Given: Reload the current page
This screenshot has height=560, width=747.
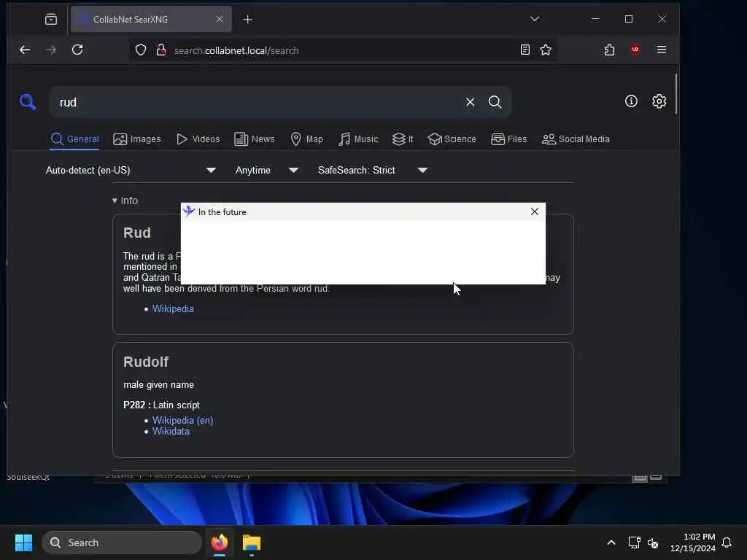Looking at the screenshot, I should click(77, 50).
